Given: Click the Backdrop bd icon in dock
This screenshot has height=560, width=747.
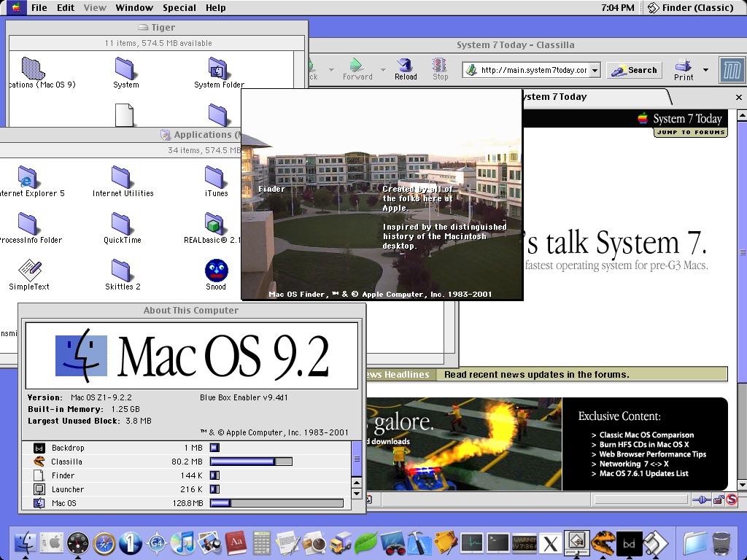Looking at the screenshot, I should pos(629,543).
